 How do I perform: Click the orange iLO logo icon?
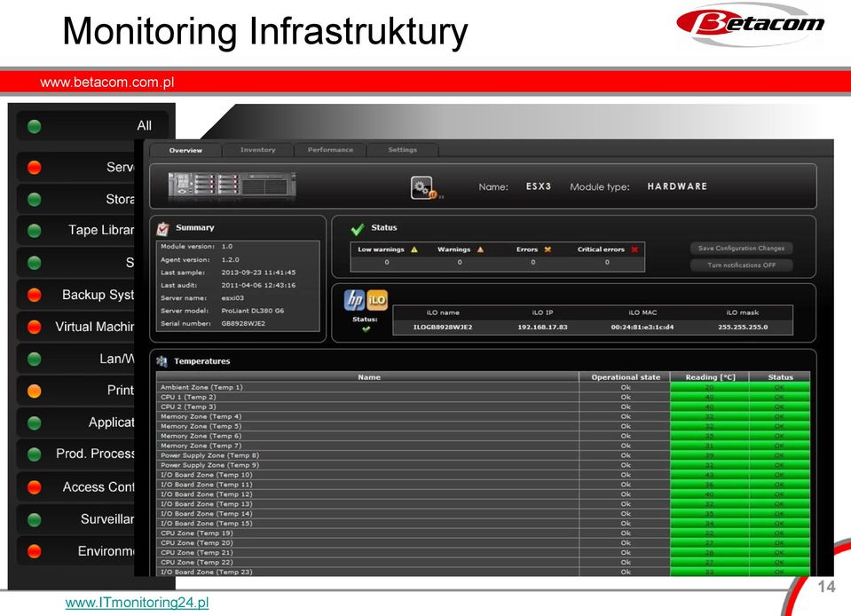click(377, 300)
